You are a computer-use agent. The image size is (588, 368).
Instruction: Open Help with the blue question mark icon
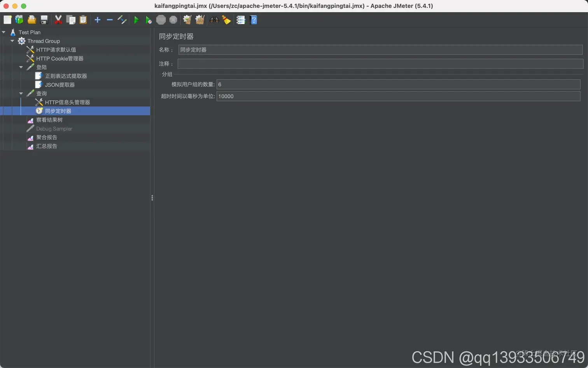(253, 20)
